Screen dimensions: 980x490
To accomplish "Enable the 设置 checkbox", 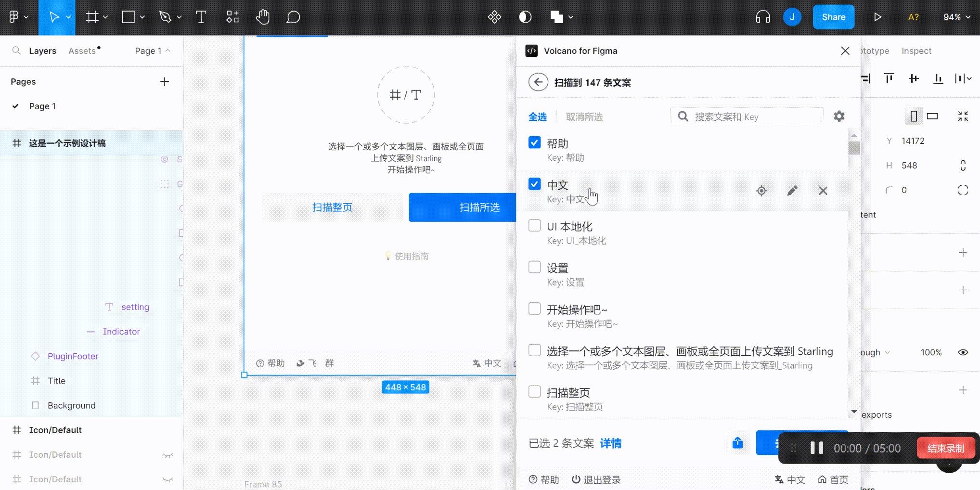I will click(x=534, y=267).
